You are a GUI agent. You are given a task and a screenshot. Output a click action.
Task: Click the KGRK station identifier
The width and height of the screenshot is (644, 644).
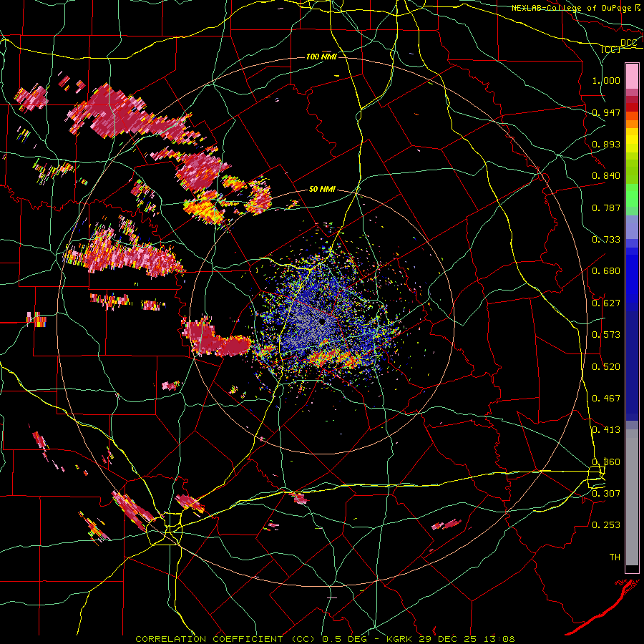(401, 639)
